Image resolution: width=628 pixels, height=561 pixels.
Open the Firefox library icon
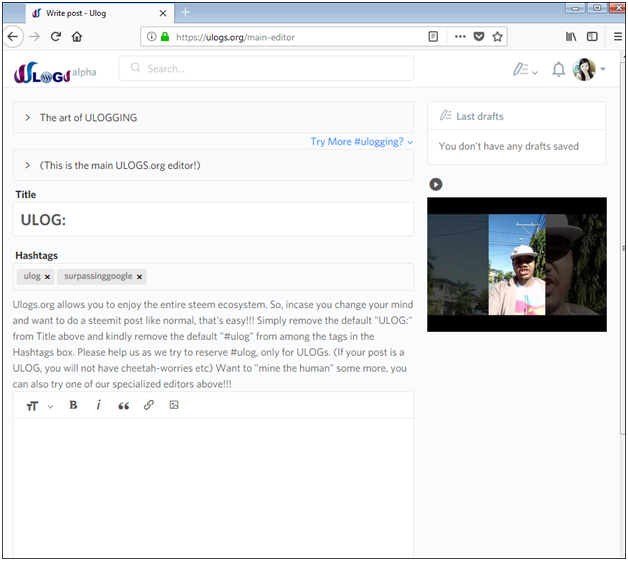(x=571, y=37)
